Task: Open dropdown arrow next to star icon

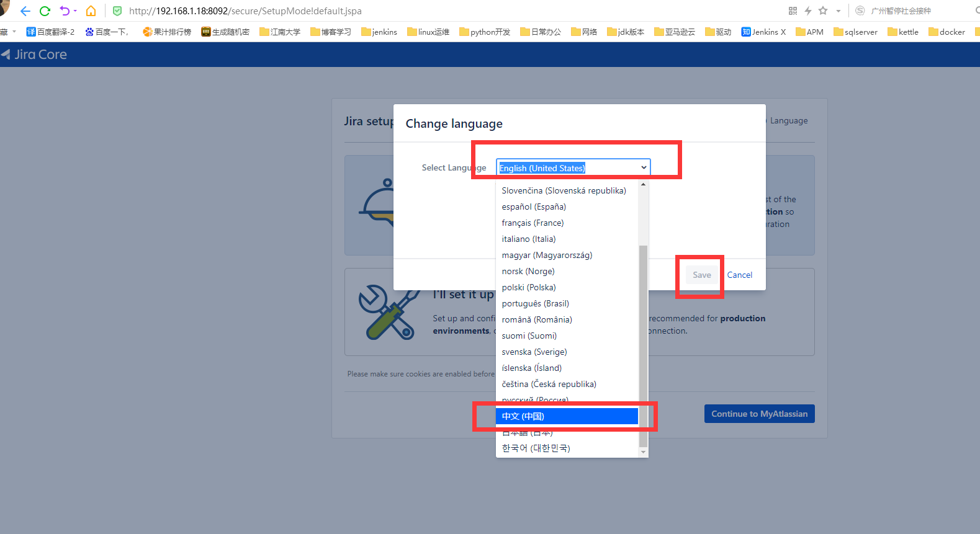Action: click(838, 11)
